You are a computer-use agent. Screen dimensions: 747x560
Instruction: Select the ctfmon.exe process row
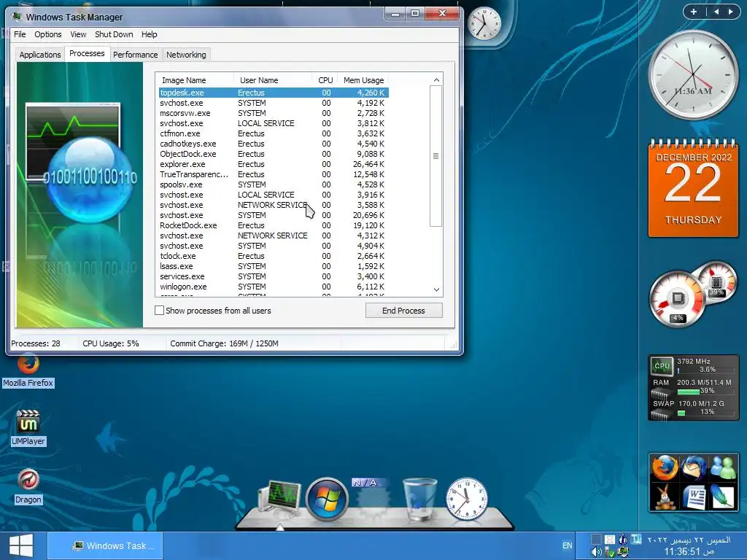click(274, 133)
